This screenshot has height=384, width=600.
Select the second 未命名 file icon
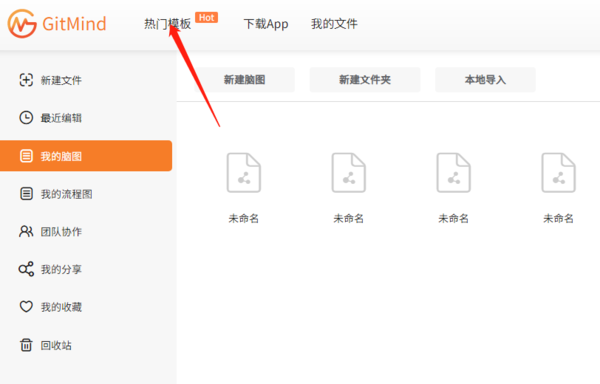pos(349,172)
